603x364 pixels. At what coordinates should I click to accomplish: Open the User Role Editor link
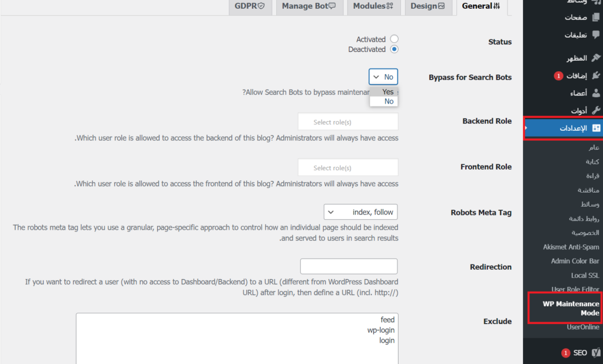click(x=575, y=289)
